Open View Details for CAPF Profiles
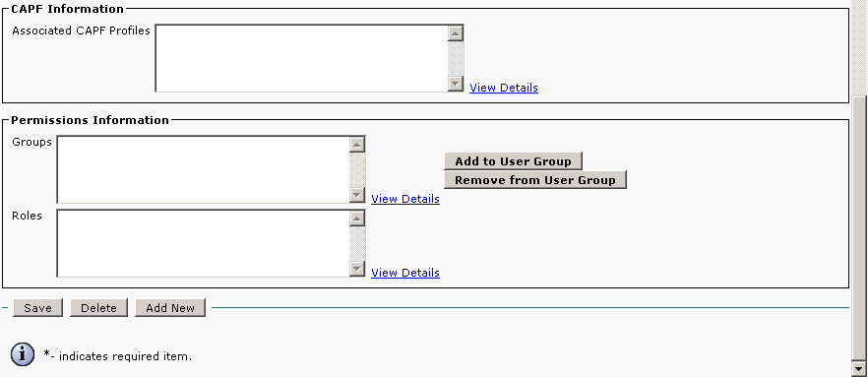This screenshot has width=868, height=377. point(504,88)
